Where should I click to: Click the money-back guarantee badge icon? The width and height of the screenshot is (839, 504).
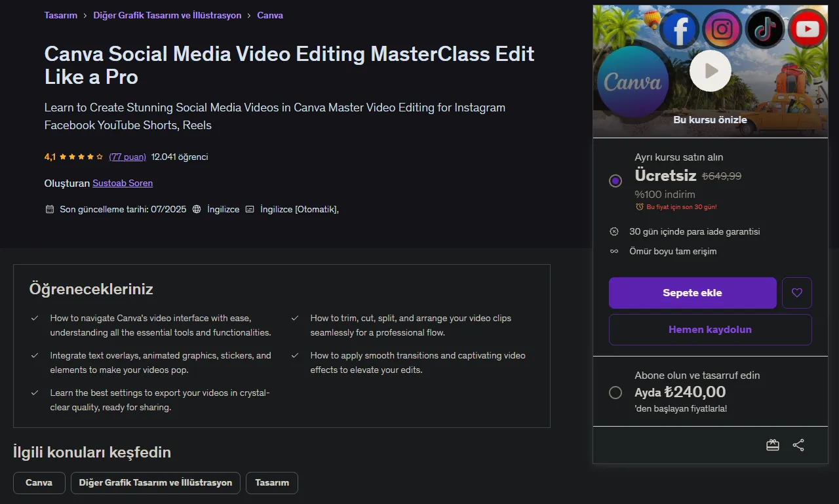(x=614, y=231)
